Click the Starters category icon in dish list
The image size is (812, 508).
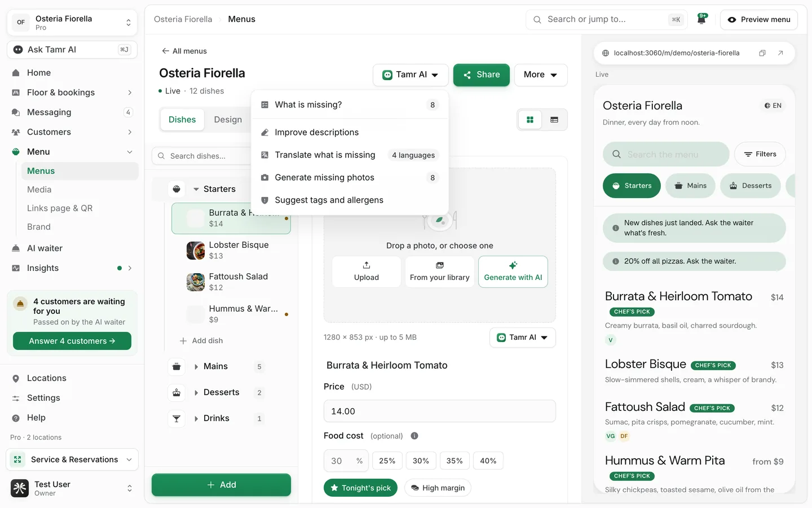point(176,189)
